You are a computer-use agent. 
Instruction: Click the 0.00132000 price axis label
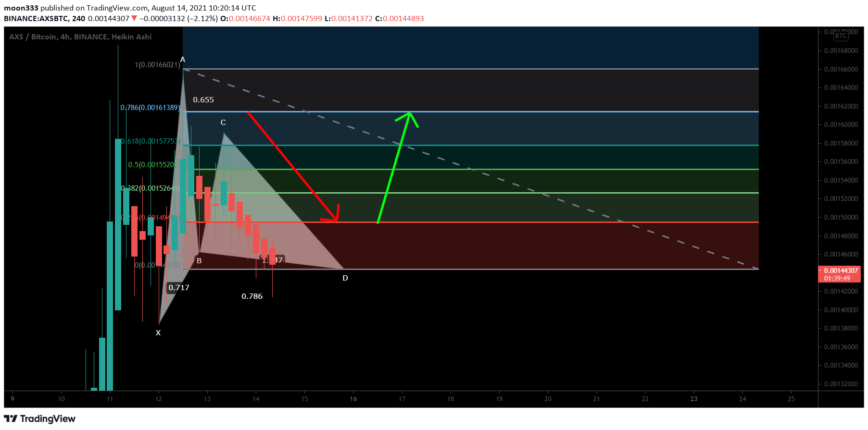841,384
